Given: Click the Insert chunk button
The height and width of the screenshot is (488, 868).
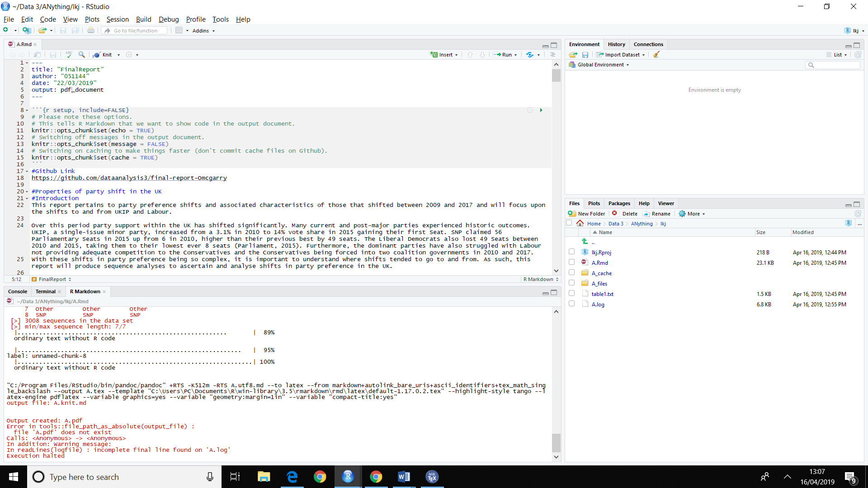Looking at the screenshot, I should click(443, 55).
